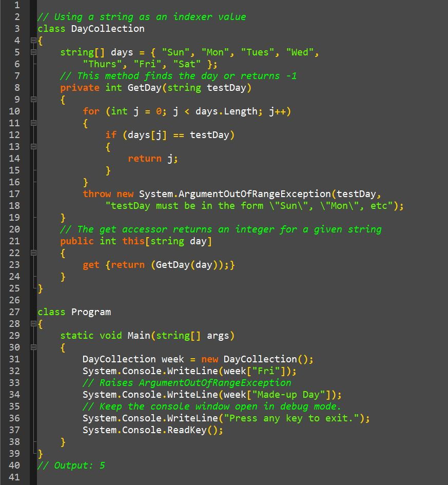Click the "throw" keyword on line 17
The width and height of the screenshot is (448, 485).
97,194
